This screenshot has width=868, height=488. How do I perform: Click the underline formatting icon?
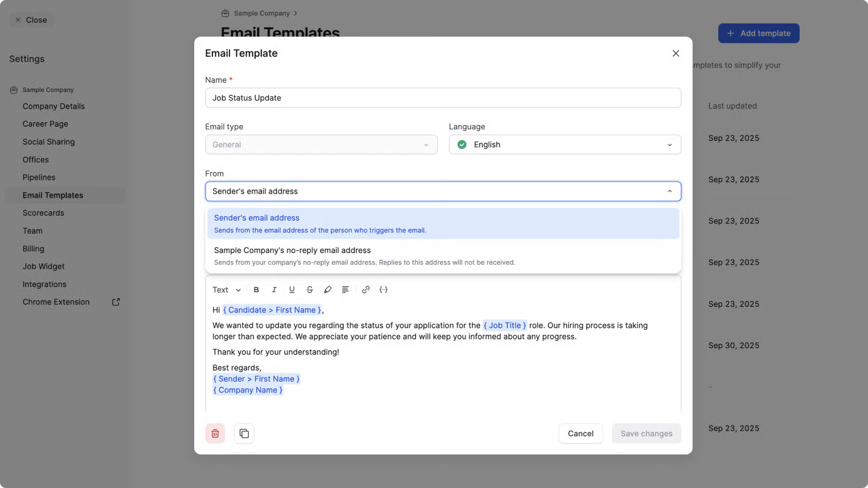292,290
